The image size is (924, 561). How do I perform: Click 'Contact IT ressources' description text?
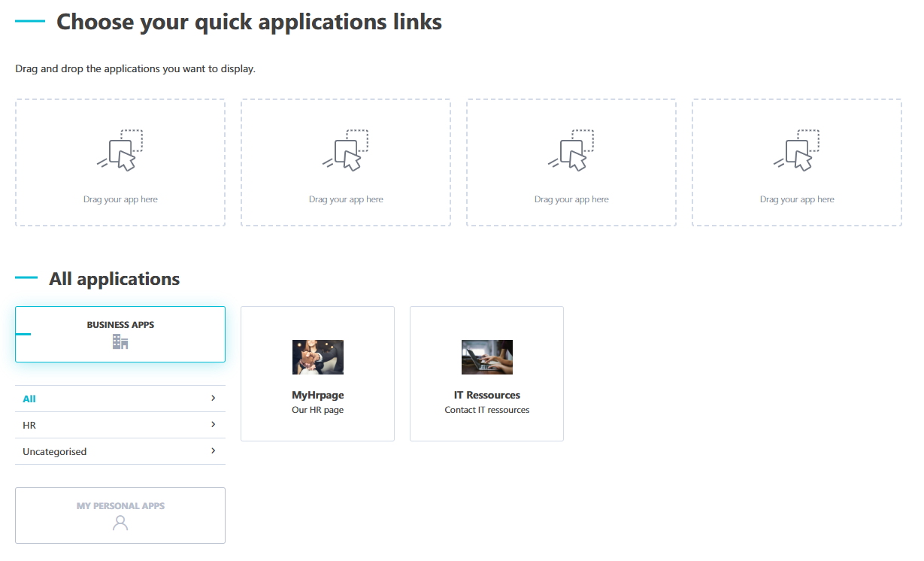pos(487,410)
